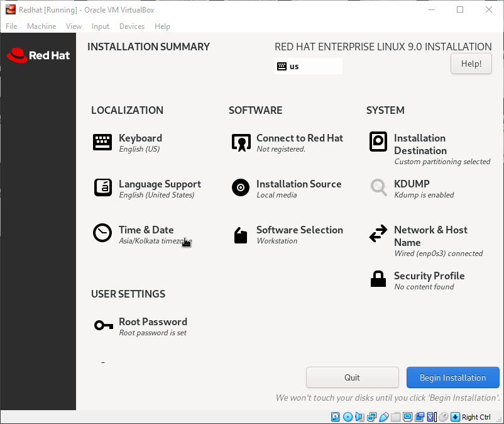
Task: Open the View menu
Action: 74,26
